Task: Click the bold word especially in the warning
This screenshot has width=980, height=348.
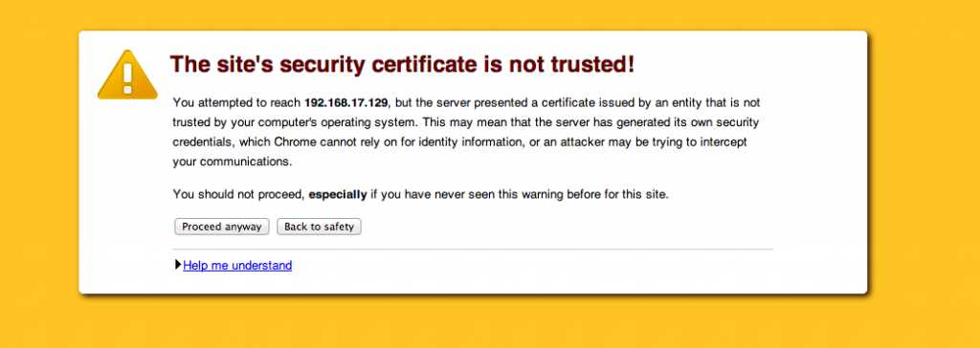Action: (338, 194)
